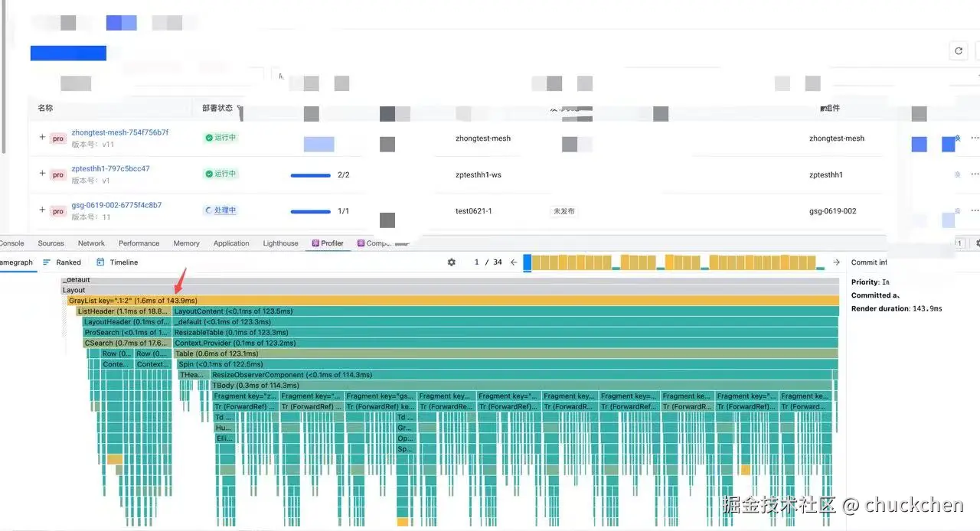Select the ResizeObserverComponent flame bar

point(521,375)
